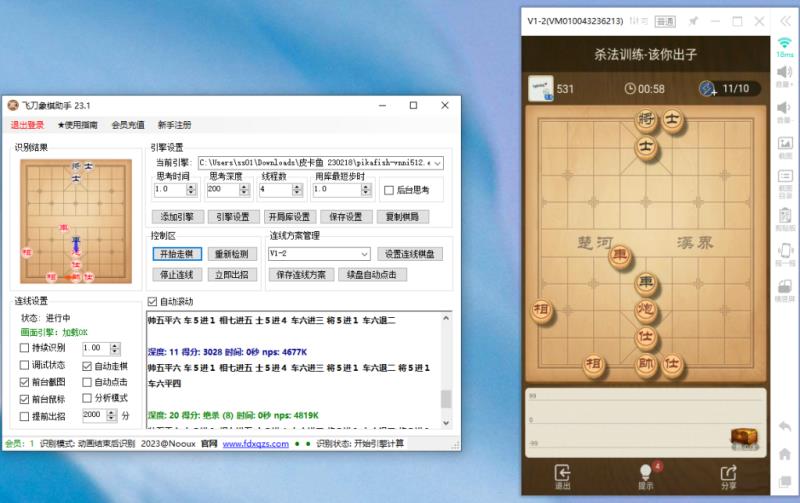Toggle the 前台截图 checkbox
Image resolution: width=800 pixels, height=503 pixels.
pos(24,382)
